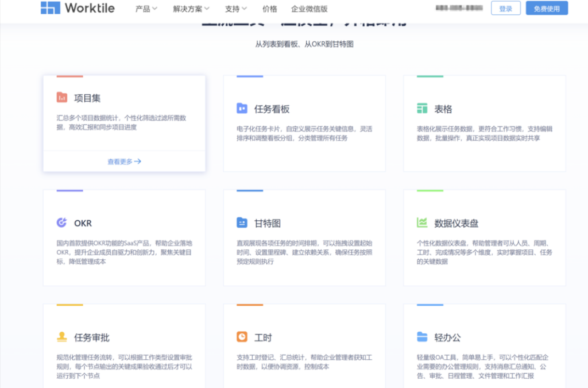Open 查看更多 link in 项目集 card
The width and height of the screenshot is (588, 388).
tap(123, 162)
